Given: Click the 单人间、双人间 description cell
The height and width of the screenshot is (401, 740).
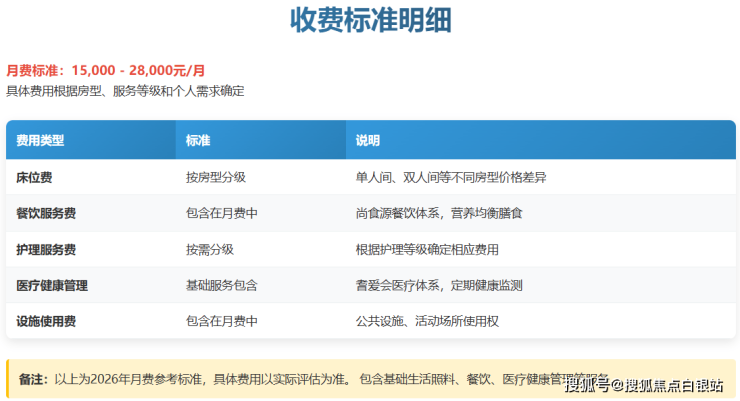Looking at the screenshot, I should point(451,177).
